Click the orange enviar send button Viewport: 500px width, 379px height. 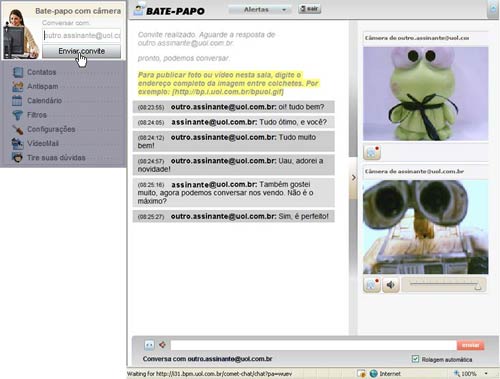[x=470, y=345]
